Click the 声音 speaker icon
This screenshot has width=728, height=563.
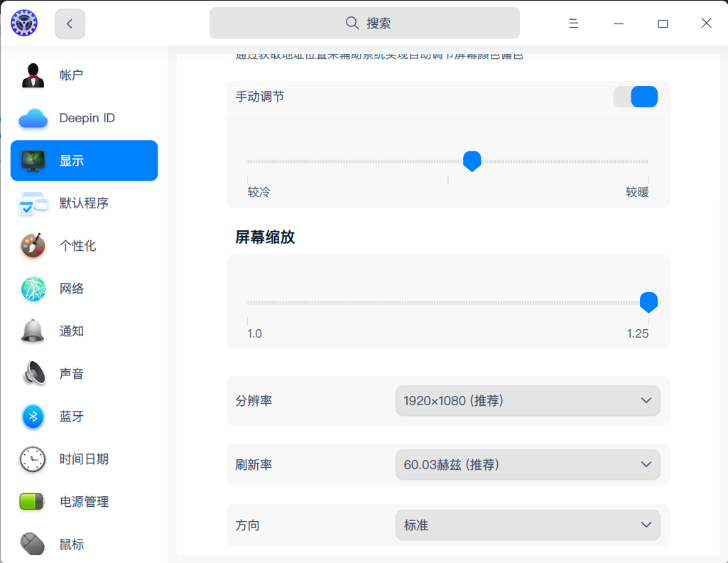click(34, 373)
